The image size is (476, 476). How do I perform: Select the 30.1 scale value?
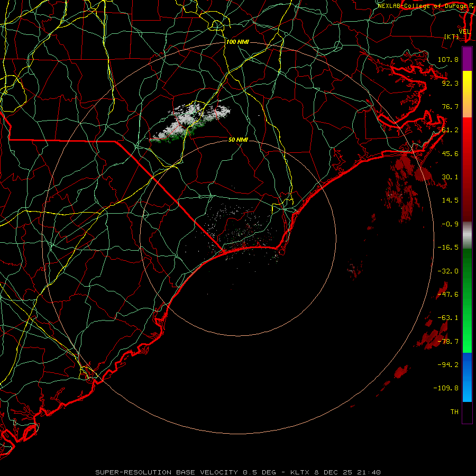450,177
